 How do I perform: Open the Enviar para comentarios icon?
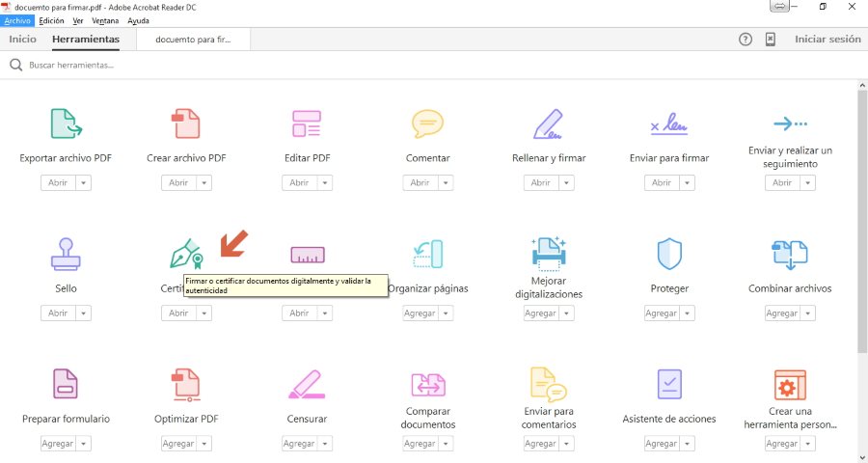point(548,384)
